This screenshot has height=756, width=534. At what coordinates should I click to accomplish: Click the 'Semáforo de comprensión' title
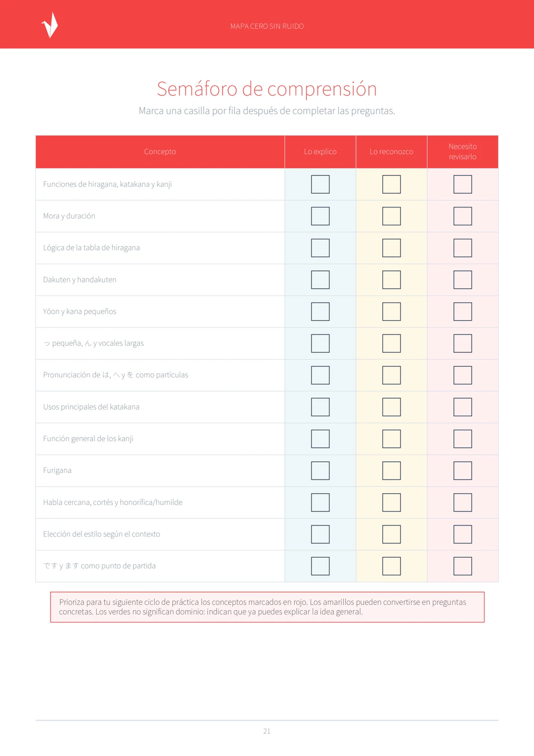267,89
